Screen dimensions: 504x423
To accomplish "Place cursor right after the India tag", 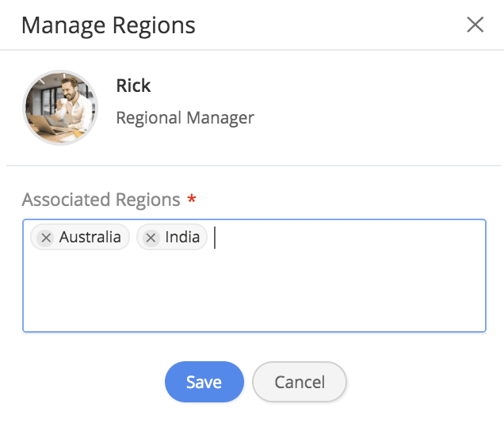I will (215, 238).
